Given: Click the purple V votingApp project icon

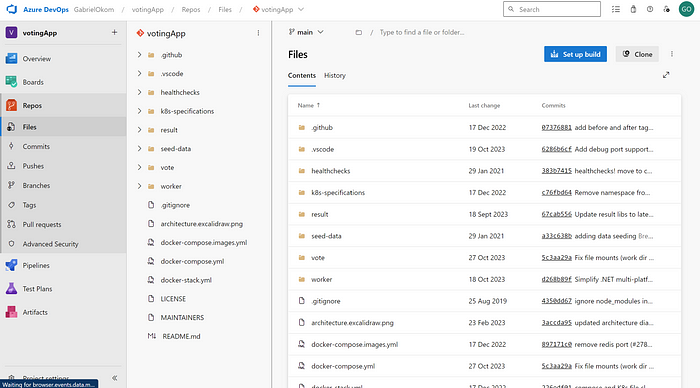Looking at the screenshot, I should (x=11, y=33).
